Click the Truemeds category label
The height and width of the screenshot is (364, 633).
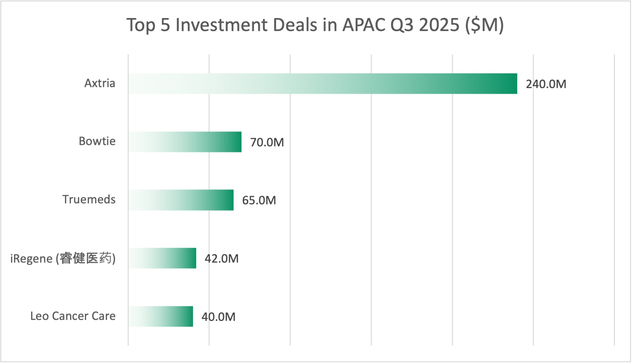pos(89,199)
